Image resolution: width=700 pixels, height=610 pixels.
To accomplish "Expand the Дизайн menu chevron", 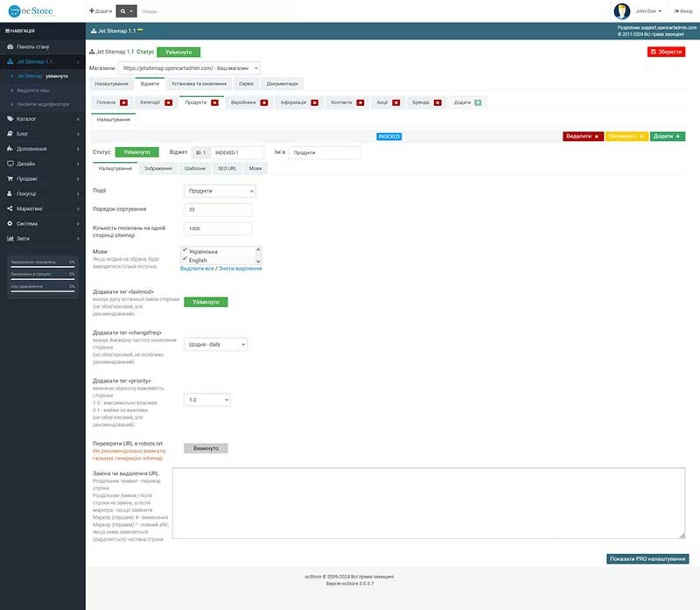I will pyautogui.click(x=78, y=164).
